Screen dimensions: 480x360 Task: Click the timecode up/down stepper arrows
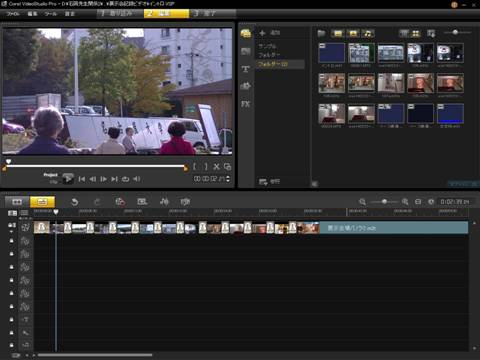(228, 179)
